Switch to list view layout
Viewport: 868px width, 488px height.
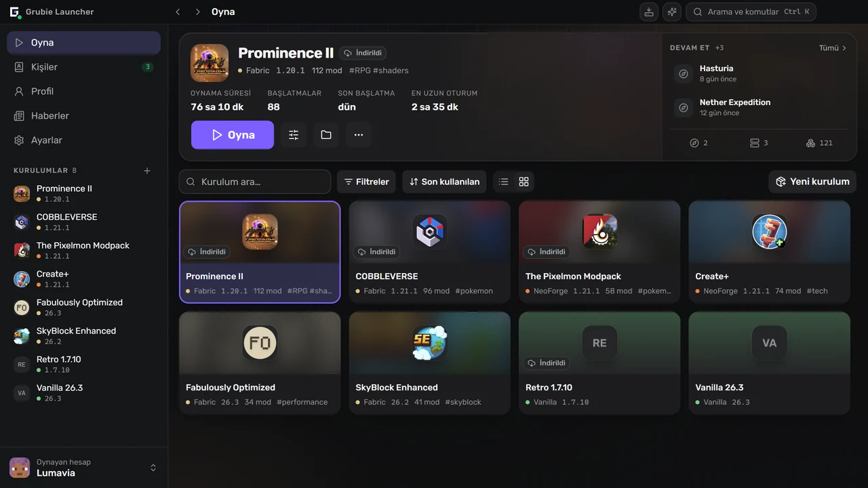(503, 182)
